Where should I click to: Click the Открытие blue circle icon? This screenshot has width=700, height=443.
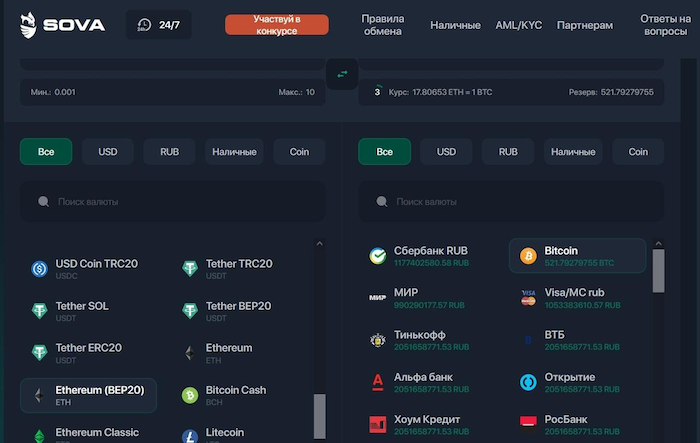pyautogui.click(x=528, y=382)
